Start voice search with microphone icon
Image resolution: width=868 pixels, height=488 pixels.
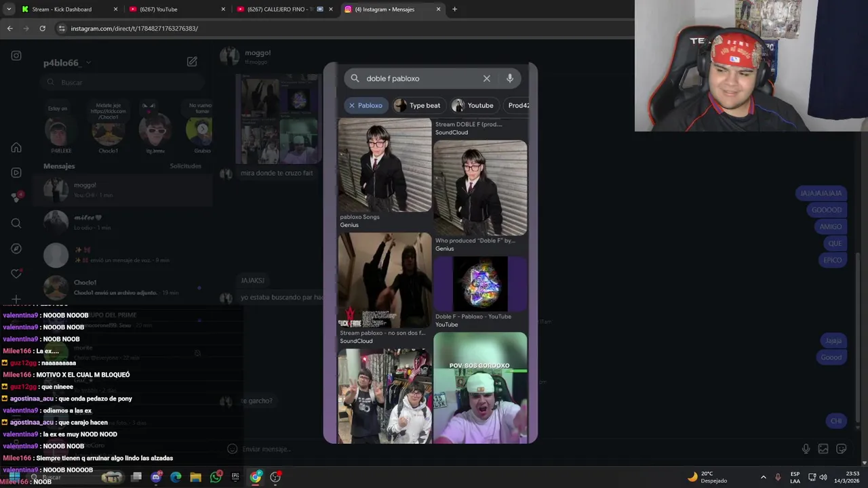510,79
